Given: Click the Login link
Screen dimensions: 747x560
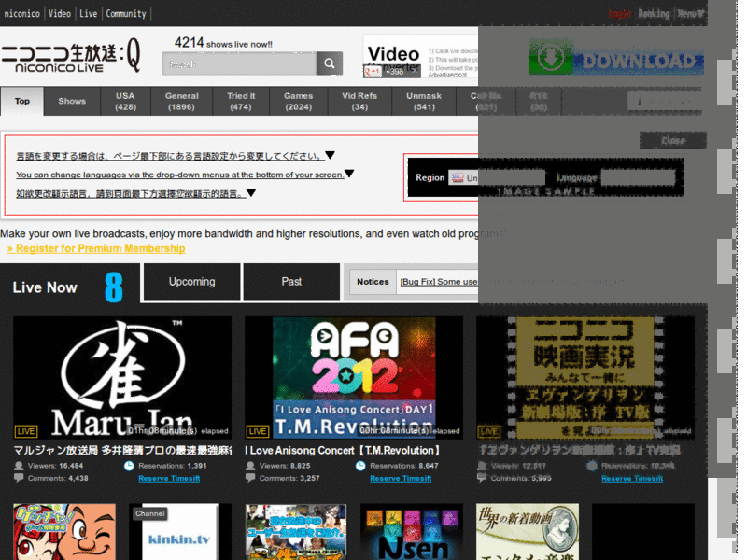Looking at the screenshot, I should [x=619, y=14].
